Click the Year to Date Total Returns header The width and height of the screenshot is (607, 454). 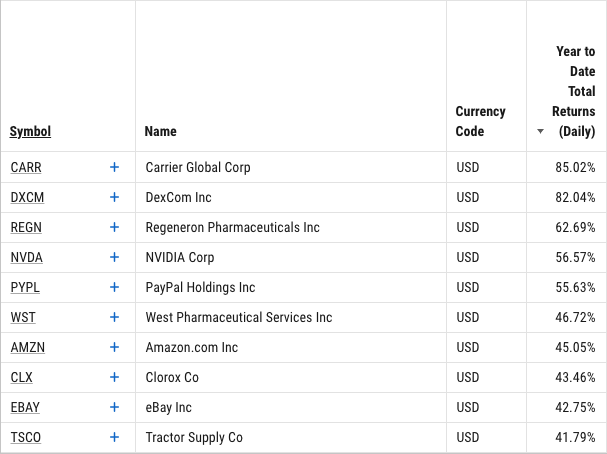point(574,91)
